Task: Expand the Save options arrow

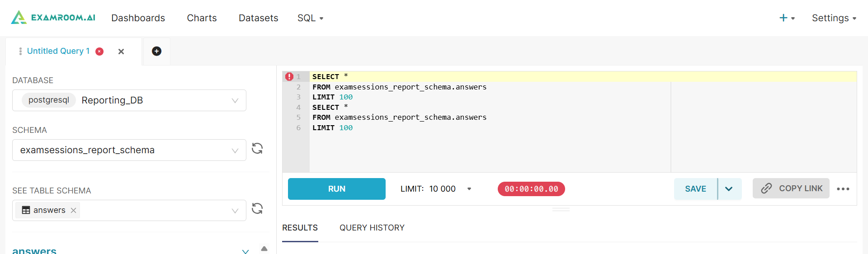Action: (x=729, y=189)
